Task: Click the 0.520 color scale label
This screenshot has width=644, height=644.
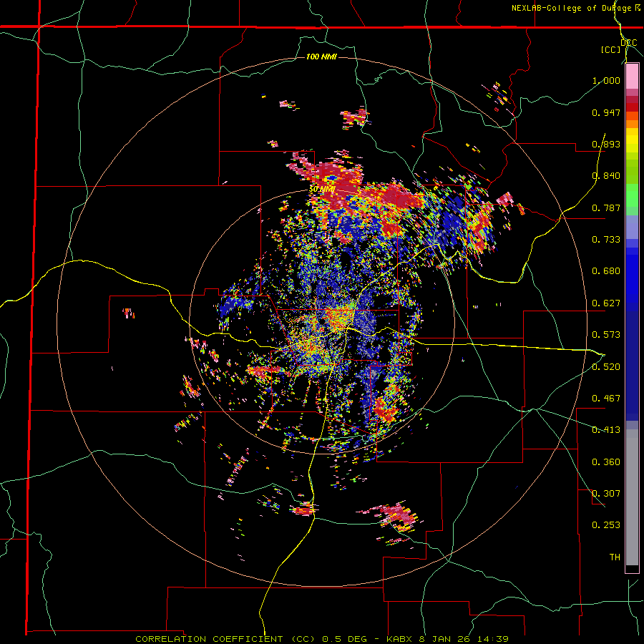Action: click(x=606, y=366)
